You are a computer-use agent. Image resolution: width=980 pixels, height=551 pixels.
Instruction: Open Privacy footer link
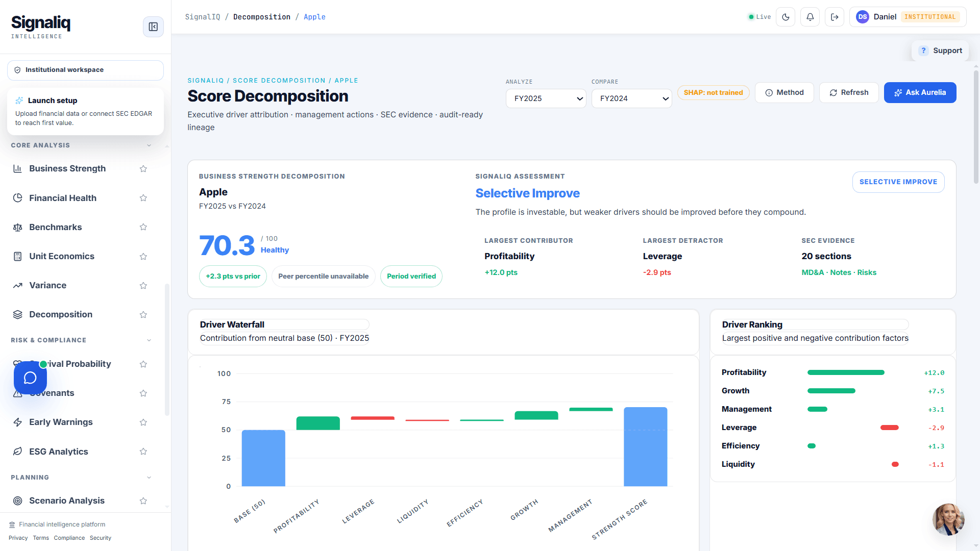tap(18, 538)
